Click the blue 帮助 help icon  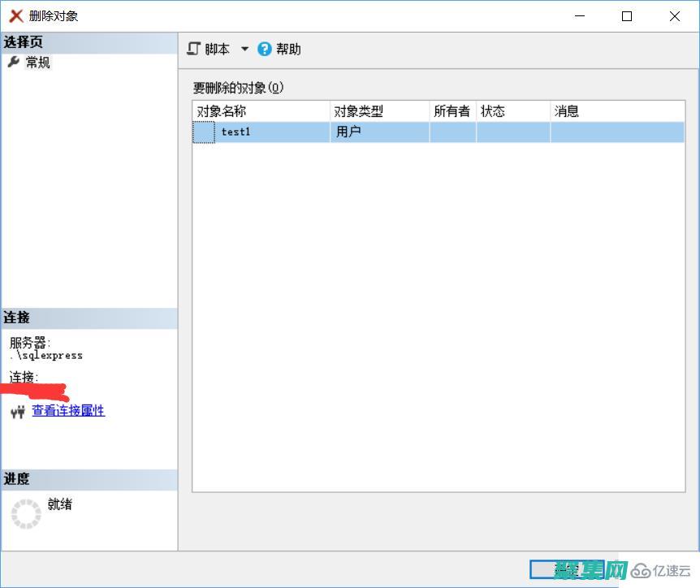tap(265, 49)
